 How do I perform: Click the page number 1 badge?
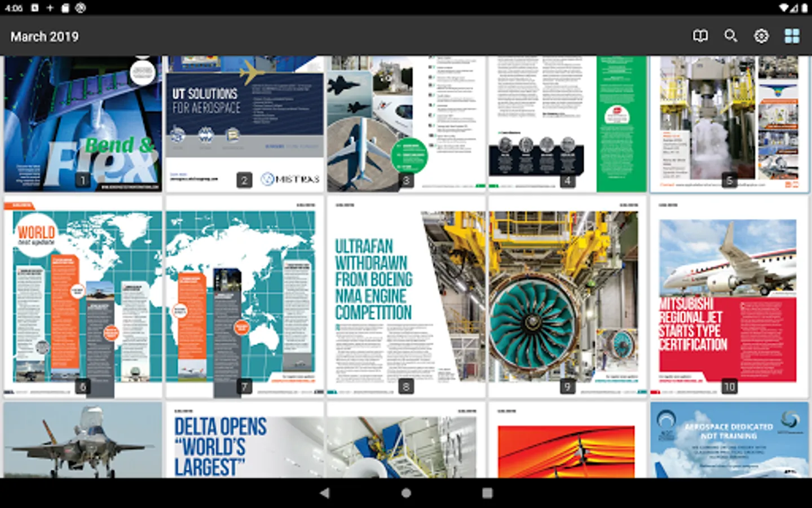pos(83,181)
